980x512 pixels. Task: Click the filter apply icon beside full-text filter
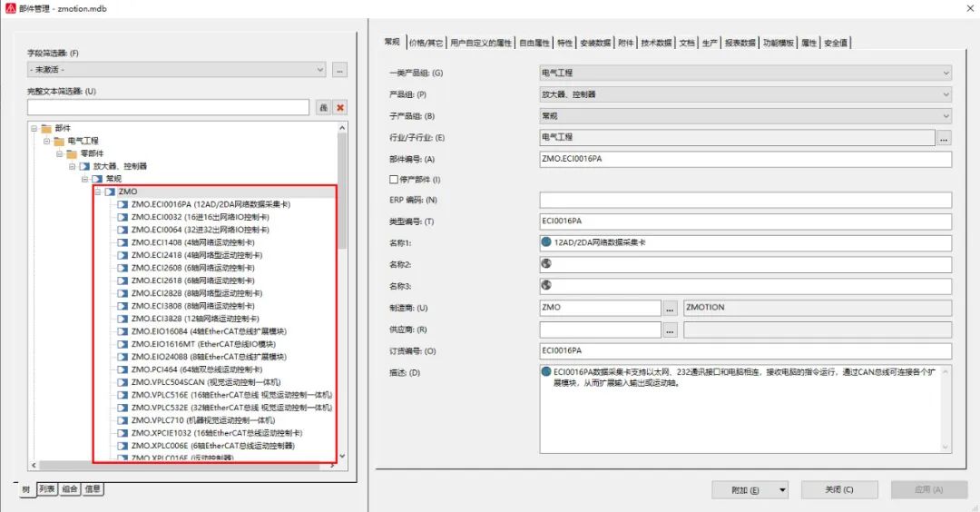tap(323, 107)
